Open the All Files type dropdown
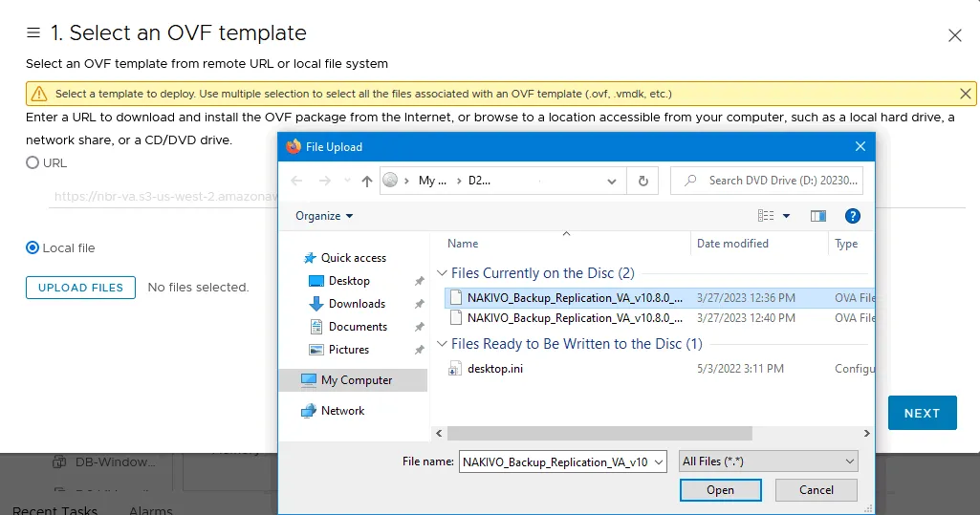The image size is (980, 515). click(768, 461)
